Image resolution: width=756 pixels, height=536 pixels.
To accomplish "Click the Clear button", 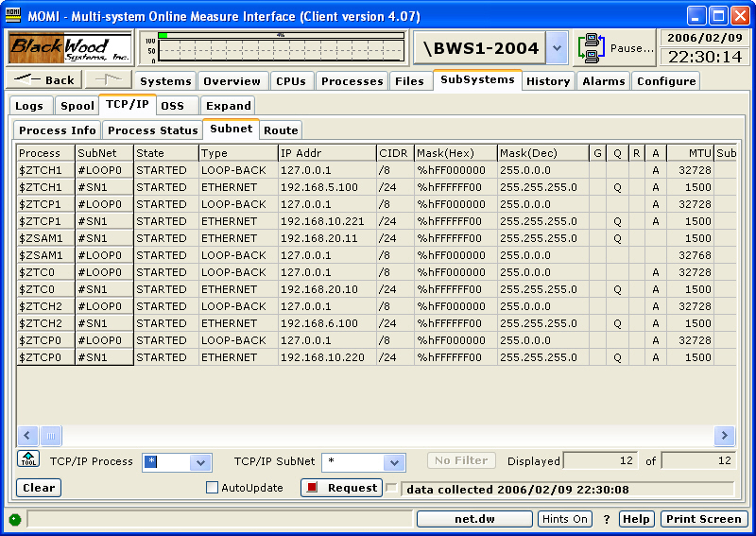I will coord(39,488).
